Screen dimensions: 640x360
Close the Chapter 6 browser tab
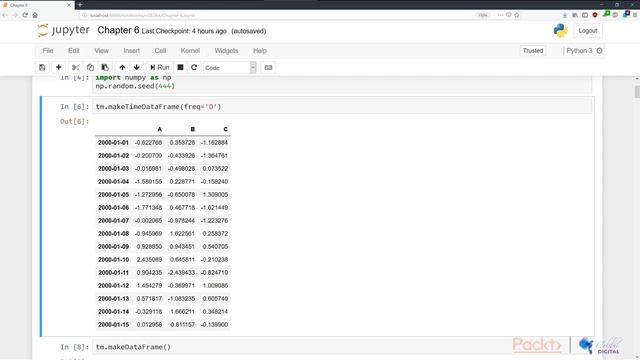[69, 5]
